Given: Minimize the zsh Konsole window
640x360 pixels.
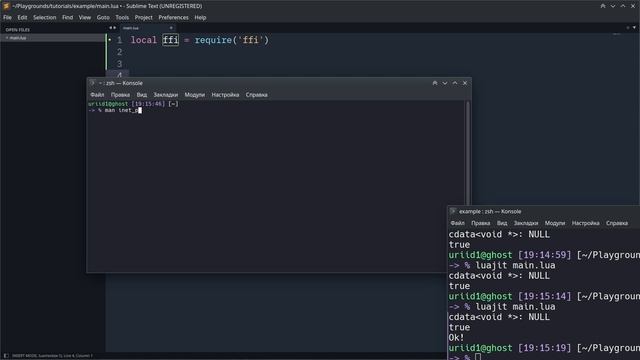Looking at the screenshot, I should (445, 83).
